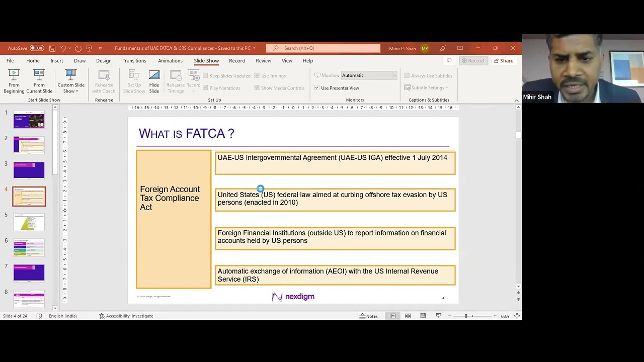This screenshot has width=644, height=362.
Task: Open the Monitor Automatic dropdown
Action: pyautogui.click(x=394, y=75)
